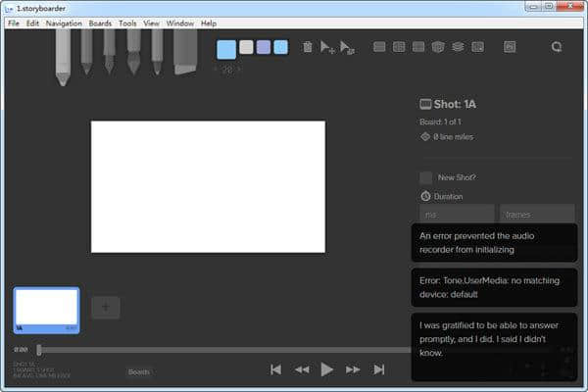Viewport: 588px width, 392px height.
Task: Select the board 1A thumbnail
Action: [x=46, y=309]
